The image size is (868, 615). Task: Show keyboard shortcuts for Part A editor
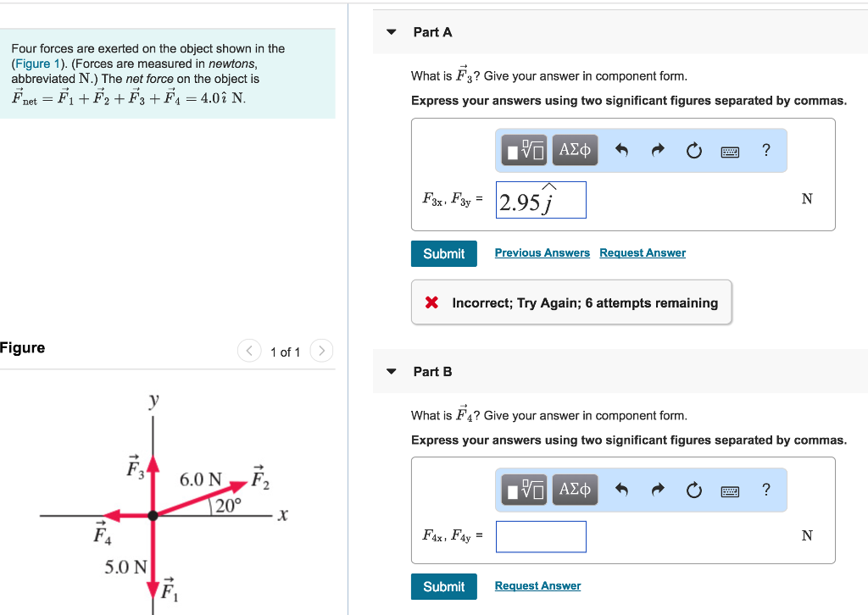tap(730, 150)
